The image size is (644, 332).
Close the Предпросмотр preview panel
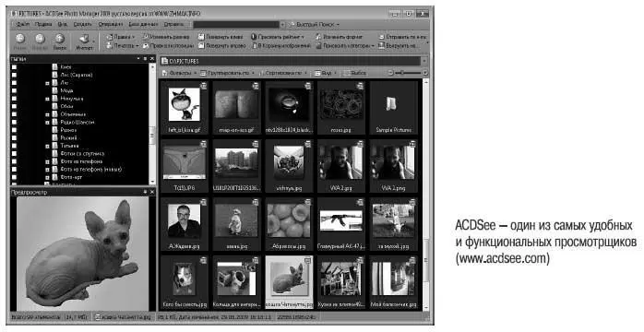pyautogui.click(x=152, y=192)
